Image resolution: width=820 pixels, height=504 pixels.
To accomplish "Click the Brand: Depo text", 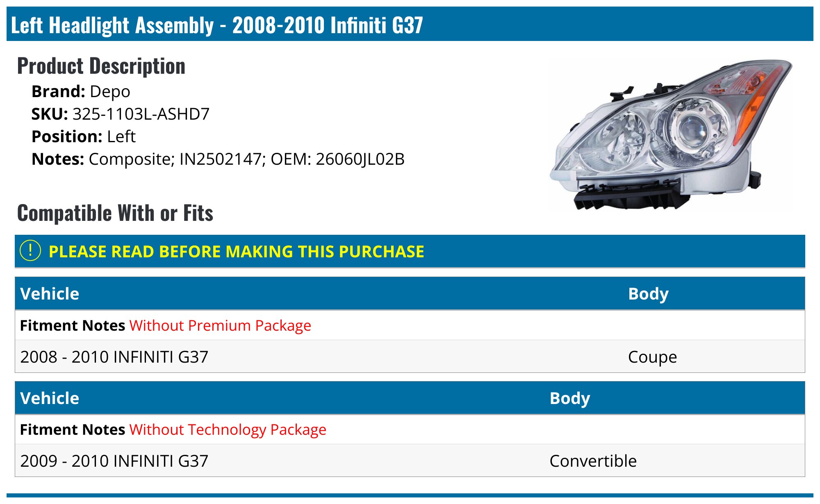I will click(x=81, y=91).
